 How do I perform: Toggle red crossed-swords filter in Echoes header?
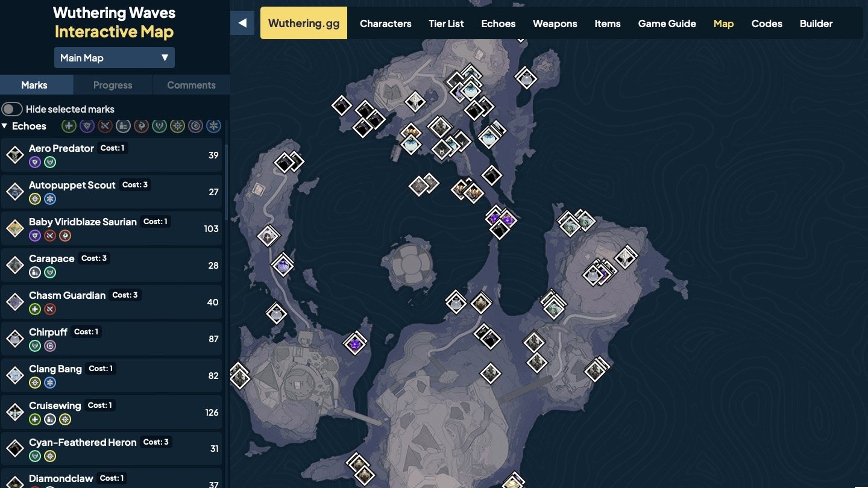[x=105, y=126]
